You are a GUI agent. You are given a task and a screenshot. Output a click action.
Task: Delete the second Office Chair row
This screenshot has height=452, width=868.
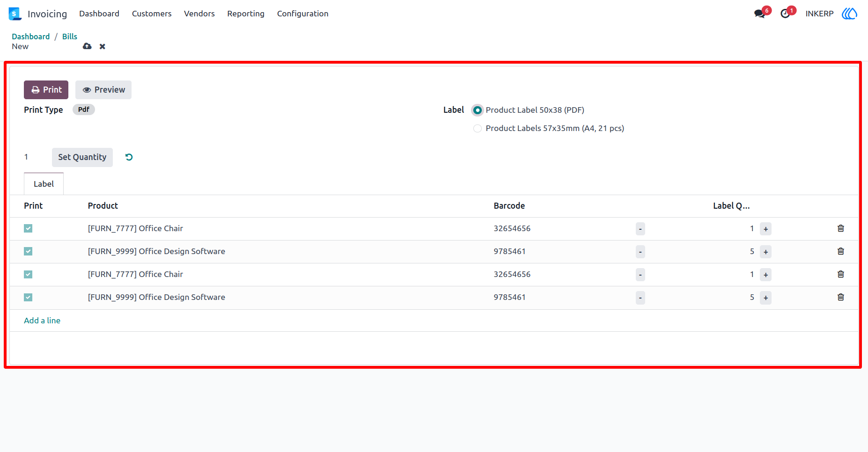click(841, 274)
